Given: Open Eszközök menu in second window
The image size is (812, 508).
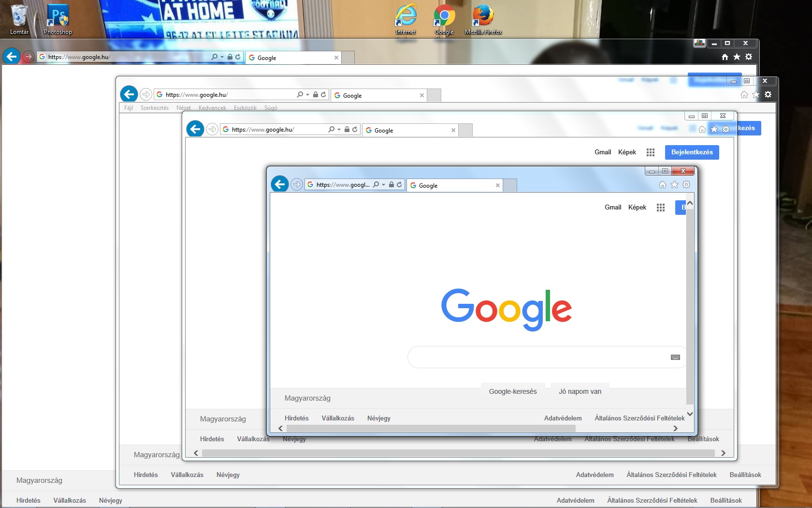Looking at the screenshot, I should tap(245, 108).
